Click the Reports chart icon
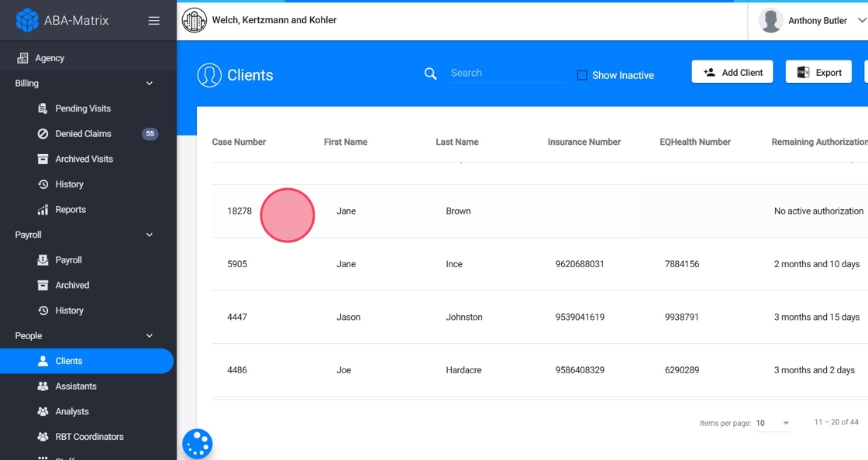Screen dimensions: 868x460 click(x=43, y=210)
